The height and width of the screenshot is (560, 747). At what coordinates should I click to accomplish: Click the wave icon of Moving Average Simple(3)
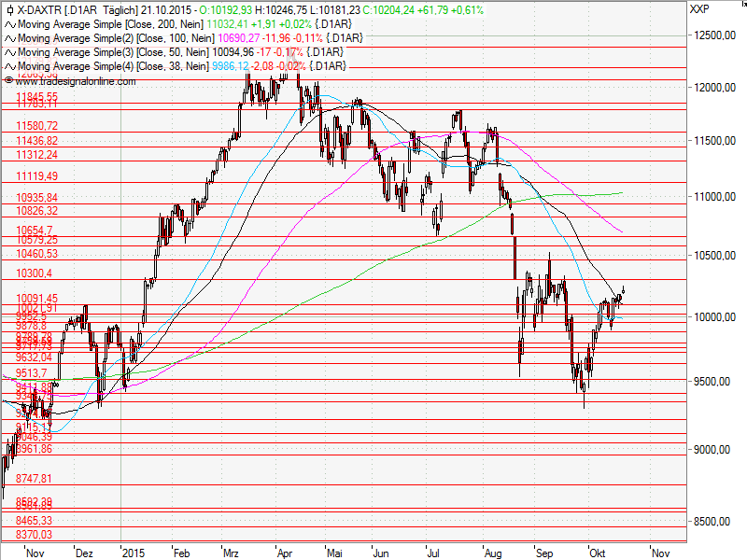[x=9, y=52]
